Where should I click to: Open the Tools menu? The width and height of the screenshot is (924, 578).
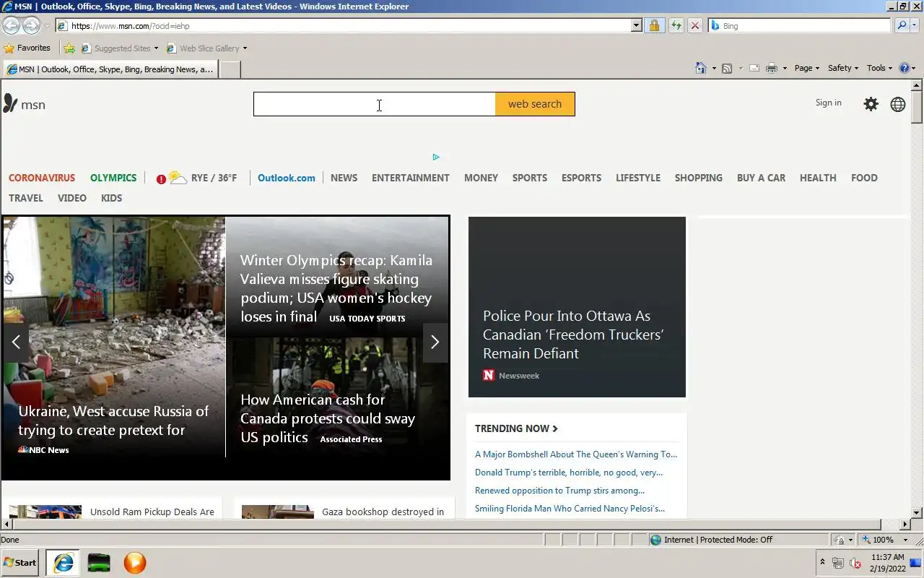(x=879, y=68)
